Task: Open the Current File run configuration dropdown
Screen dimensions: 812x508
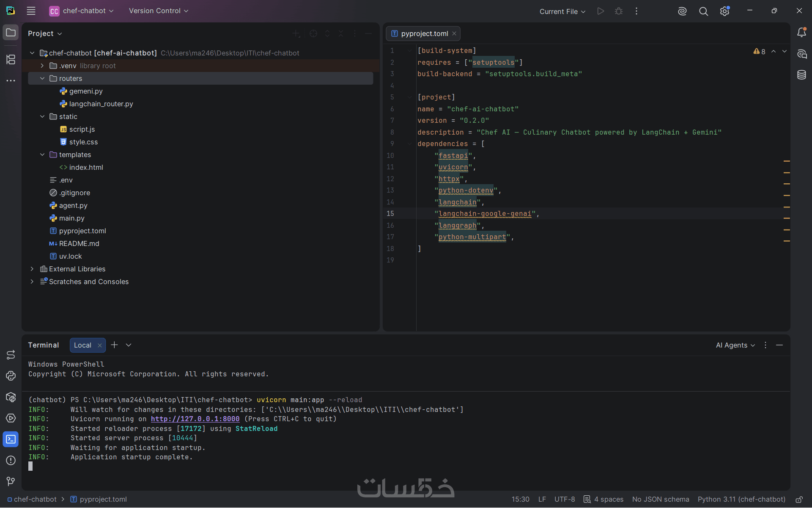Action: click(562, 11)
